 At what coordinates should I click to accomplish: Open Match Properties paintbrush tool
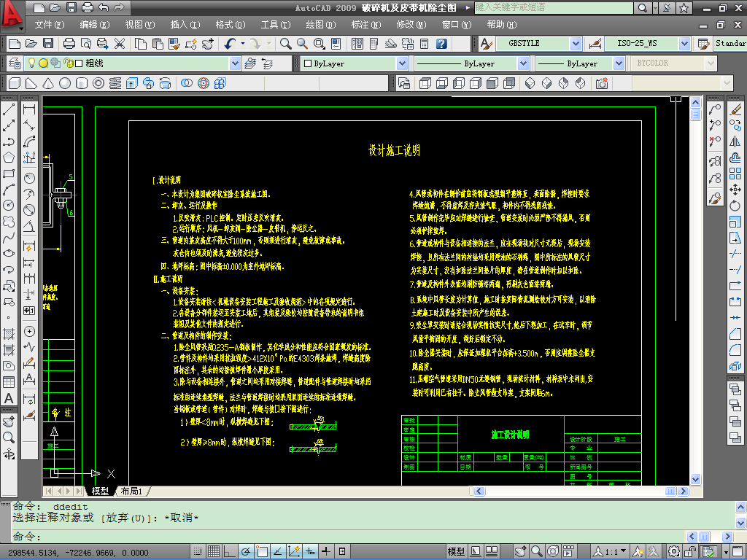coord(174,44)
